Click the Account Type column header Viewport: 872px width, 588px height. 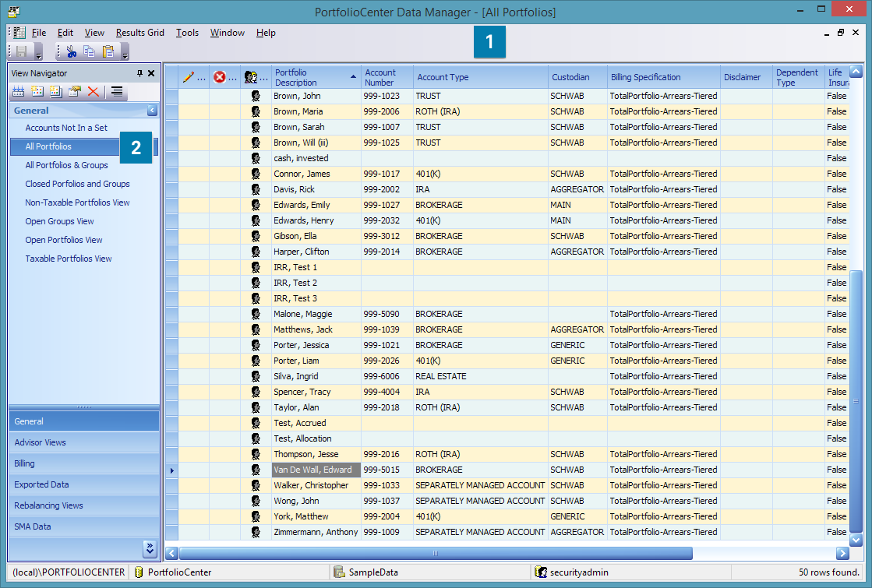(x=481, y=77)
